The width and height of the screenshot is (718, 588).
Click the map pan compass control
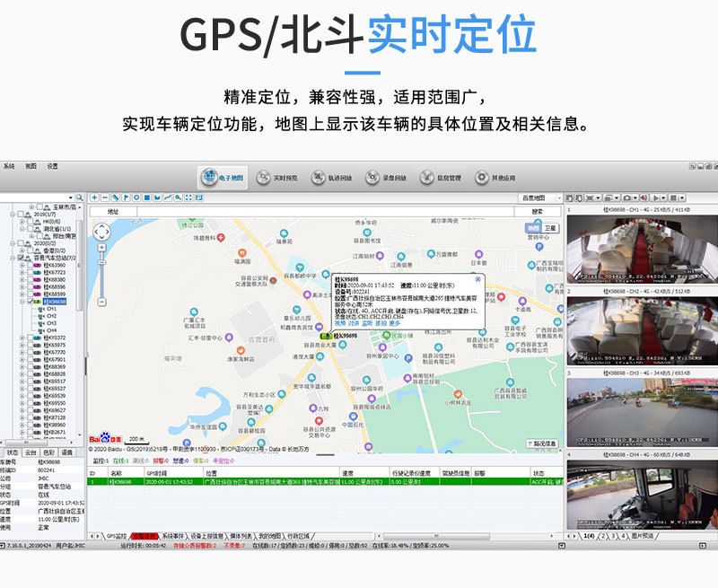click(101, 233)
